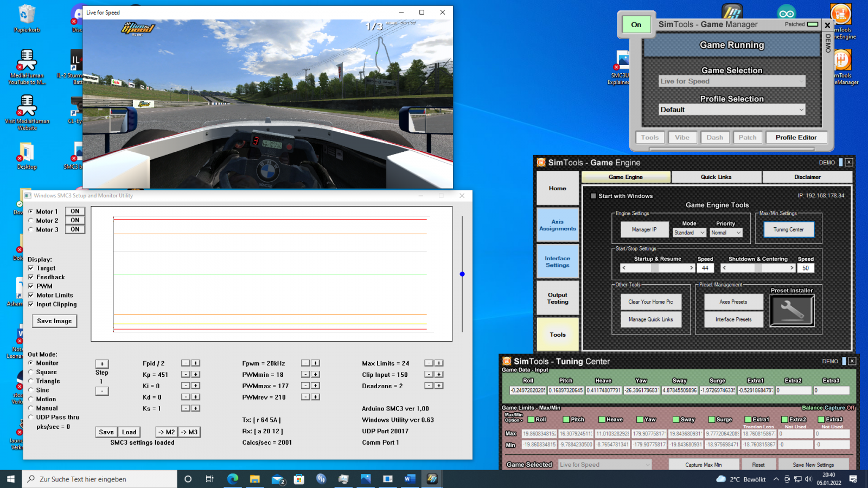Viewport: 868px width, 488px height.
Task: Open Game Selected dropdown in Tuning Center
Action: click(x=605, y=465)
